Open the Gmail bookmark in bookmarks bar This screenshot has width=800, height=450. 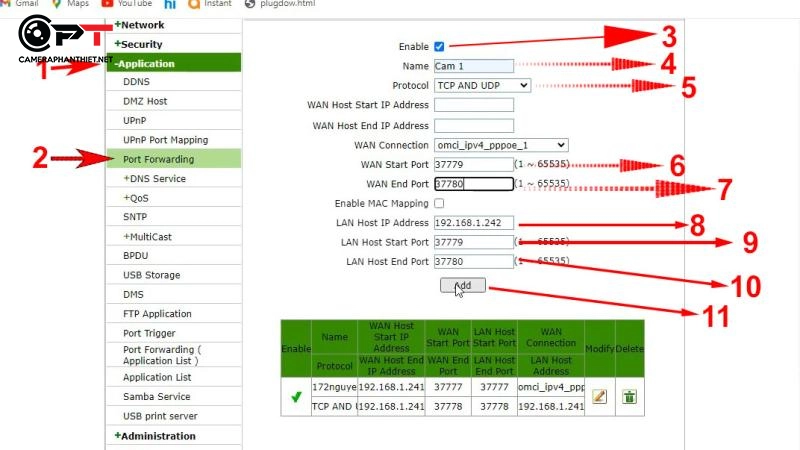pos(26,3)
